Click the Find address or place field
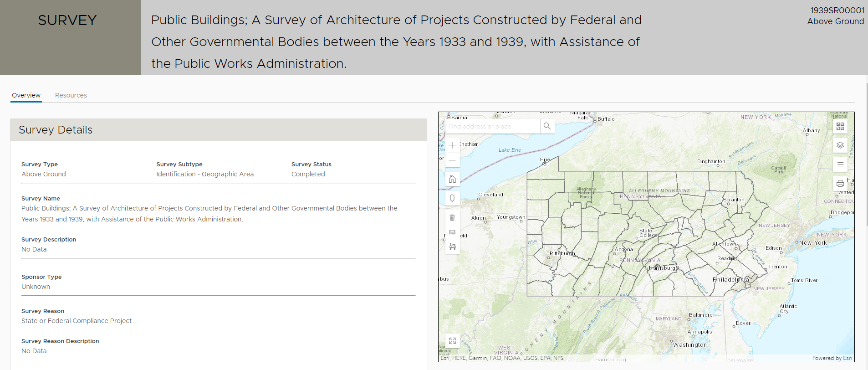Viewport: 868px width, 370px height. click(492, 126)
